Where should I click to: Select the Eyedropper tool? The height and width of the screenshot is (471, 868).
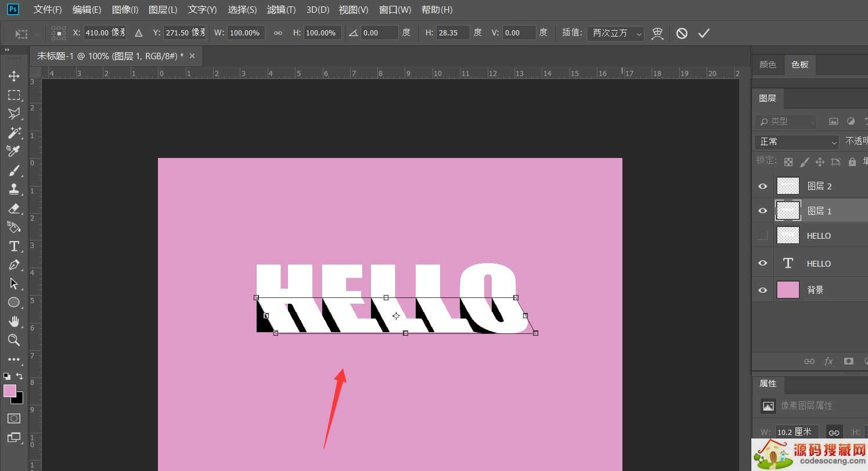(14, 151)
